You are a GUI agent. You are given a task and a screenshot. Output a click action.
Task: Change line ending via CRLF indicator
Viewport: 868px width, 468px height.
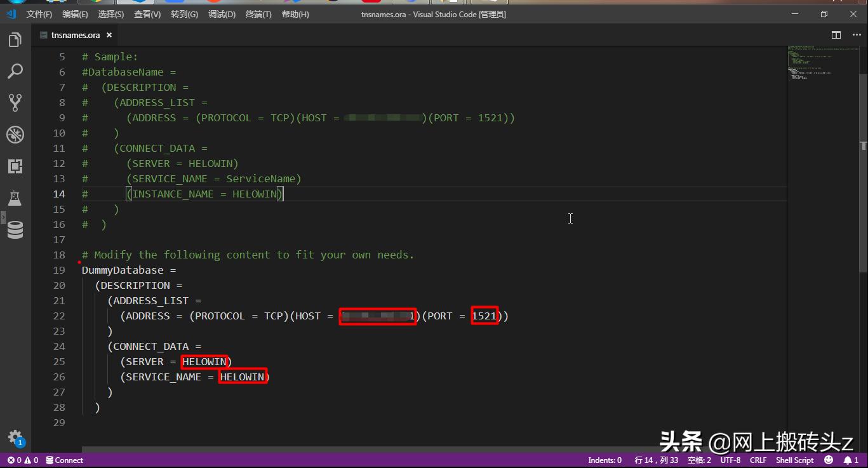758,460
